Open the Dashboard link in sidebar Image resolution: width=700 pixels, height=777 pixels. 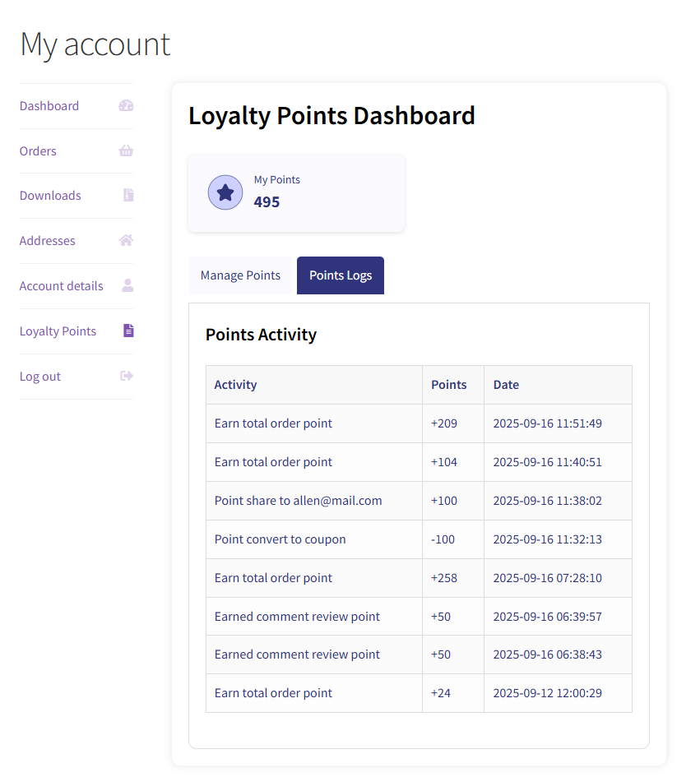[x=49, y=106]
